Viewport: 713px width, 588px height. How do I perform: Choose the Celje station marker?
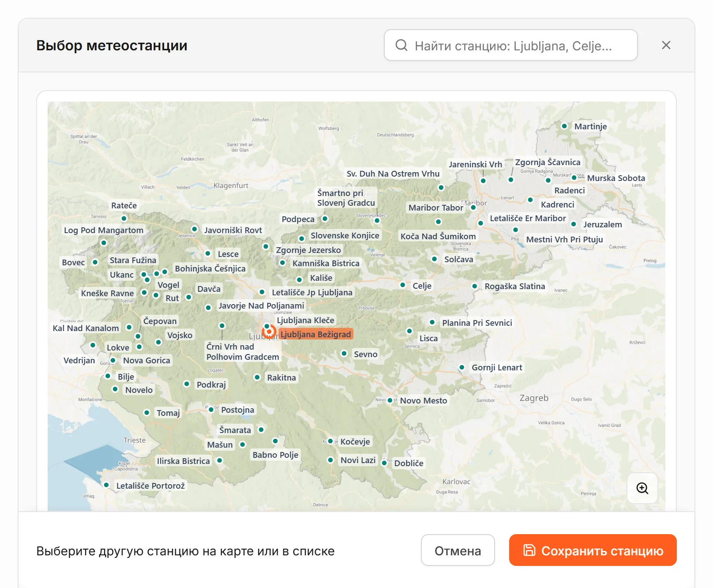click(403, 285)
